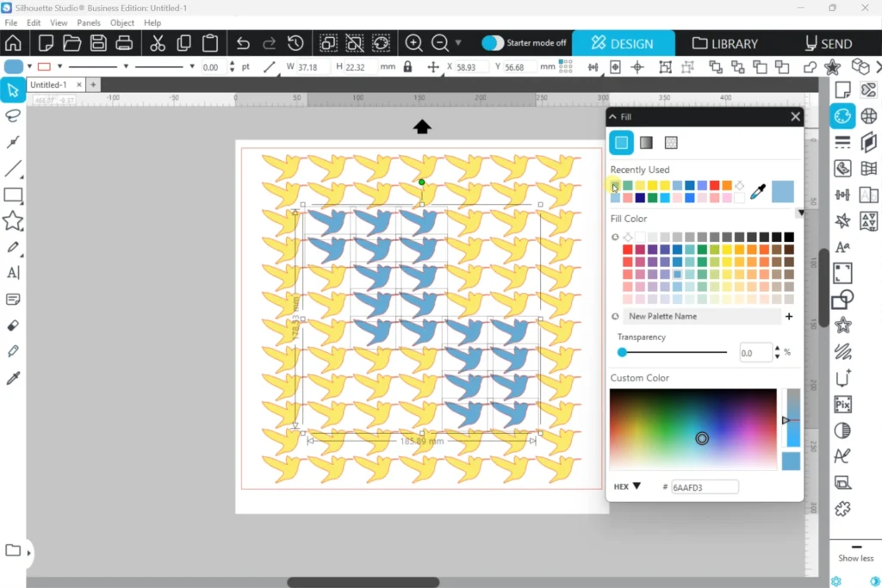Click the Undo arrow icon
Viewport: 882px width, 588px height.
tap(243, 43)
